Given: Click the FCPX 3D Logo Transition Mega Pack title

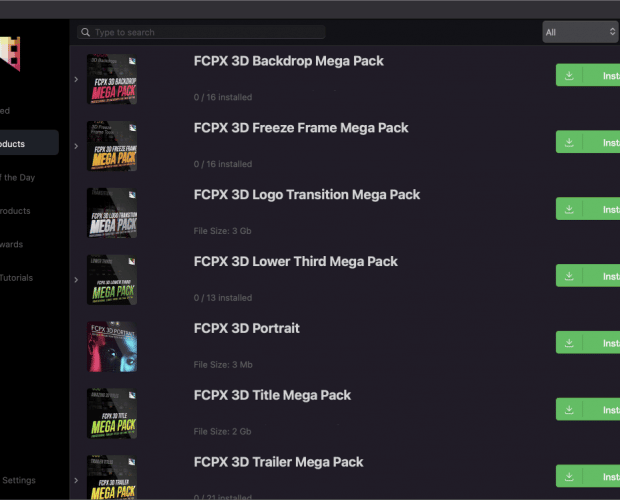Looking at the screenshot, I should click(x=307, y=194).
